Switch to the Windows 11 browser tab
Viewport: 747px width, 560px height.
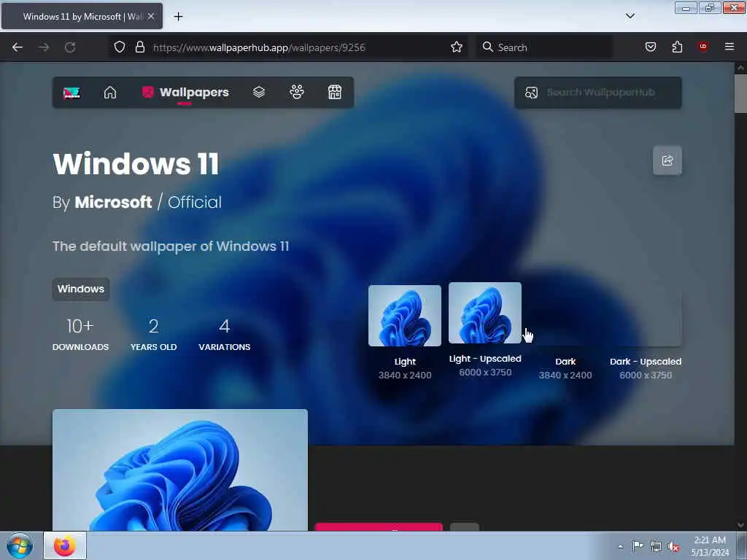click(82, 16)
